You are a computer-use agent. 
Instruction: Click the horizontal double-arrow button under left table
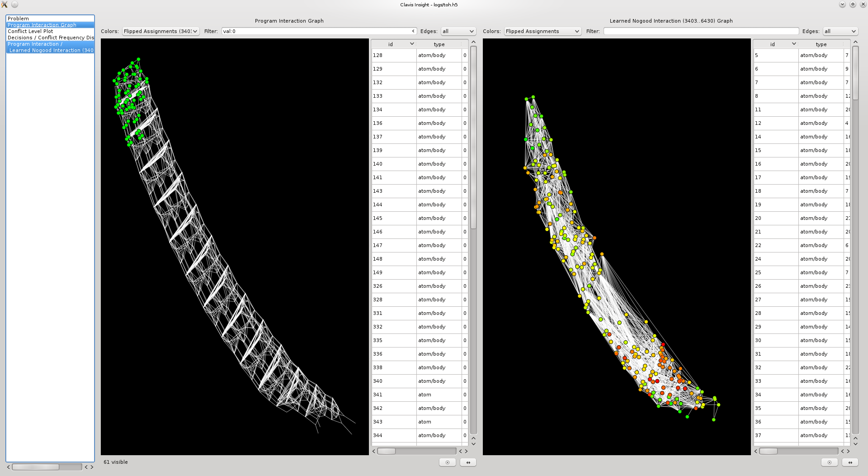[468, 462]
